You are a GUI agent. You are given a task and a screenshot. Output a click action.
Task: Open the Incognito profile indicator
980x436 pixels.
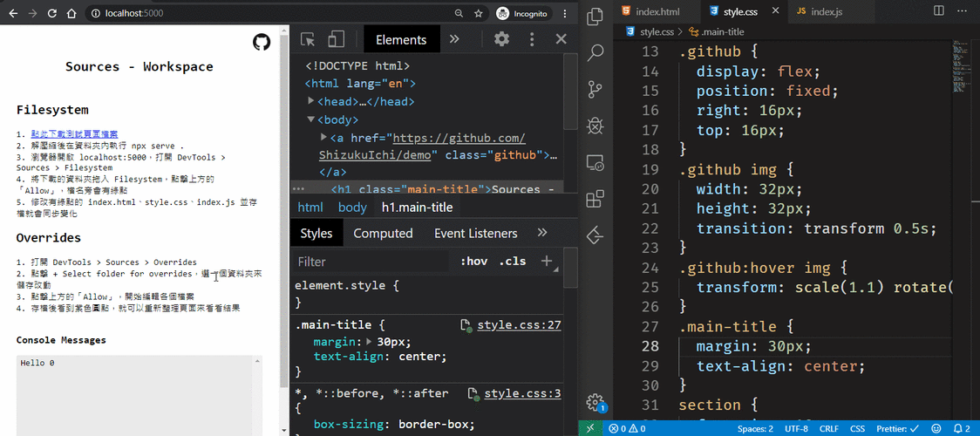point(521,13)
